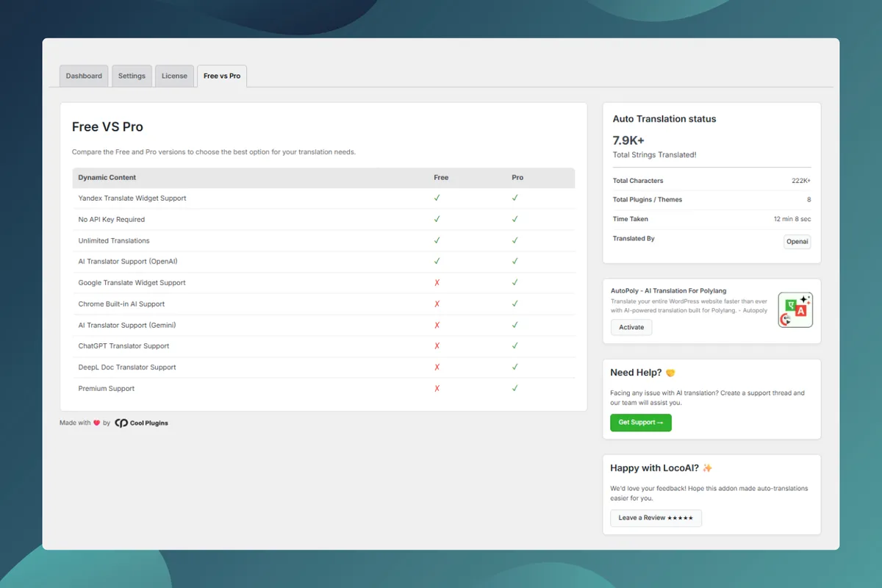The width and height of the screenshot is (882, 588).
Task: Click Pro checkmark for AI Translator Support (OpenAI)
Action: [515, 261]
